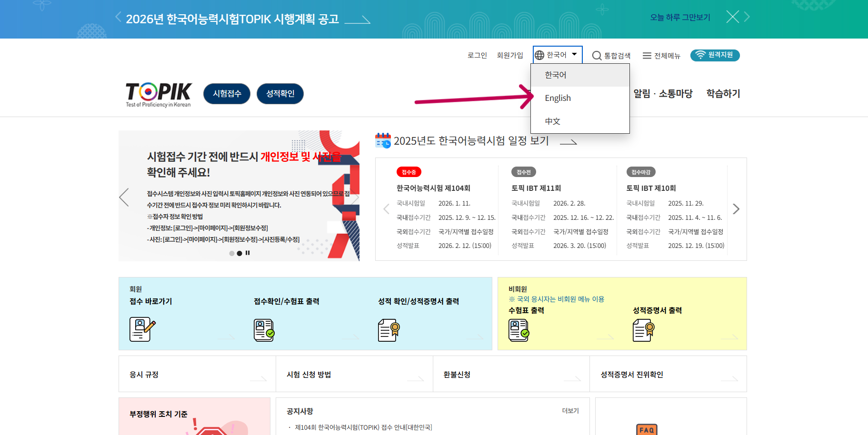
Task: Show previous slide in the notice carousel
Action: (124, 197)
